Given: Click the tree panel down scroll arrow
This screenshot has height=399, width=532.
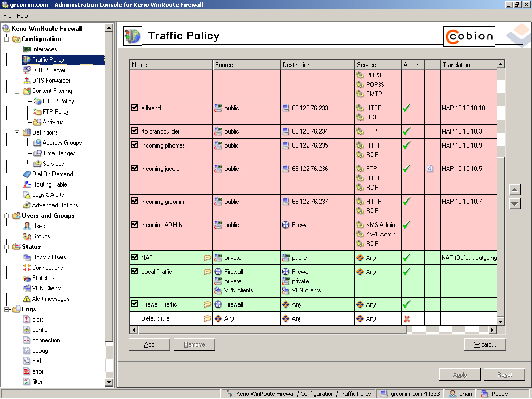Looking at the screenshot, I should coord(109,382).
